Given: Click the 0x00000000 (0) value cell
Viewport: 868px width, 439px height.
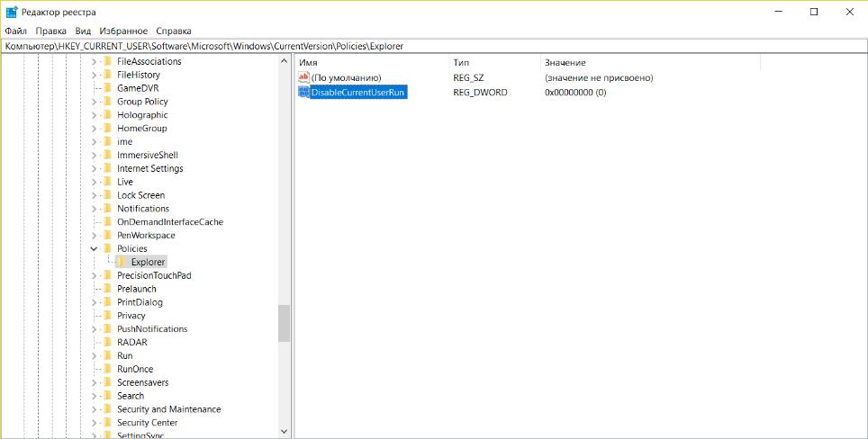Looking at the screenshot, I should pos(575,93).
